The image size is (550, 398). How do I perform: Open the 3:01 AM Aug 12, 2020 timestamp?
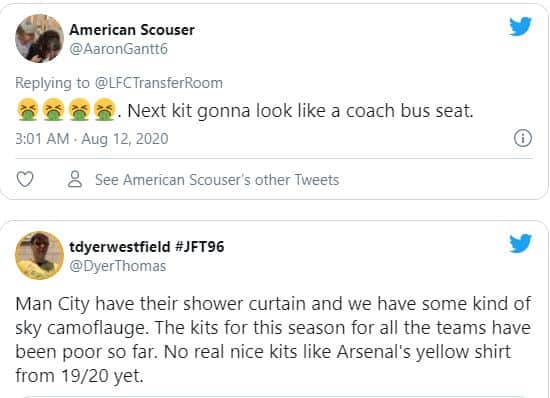(92, 139)
